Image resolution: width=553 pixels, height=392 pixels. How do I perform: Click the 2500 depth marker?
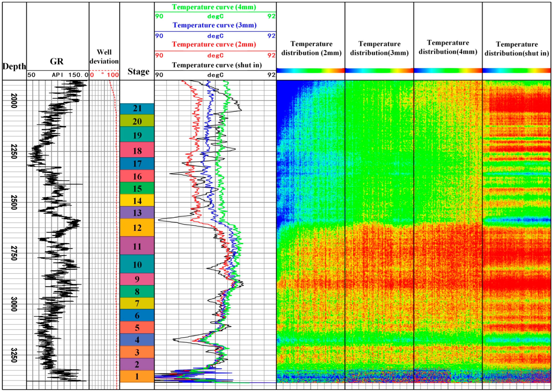(x=14, y=203)
